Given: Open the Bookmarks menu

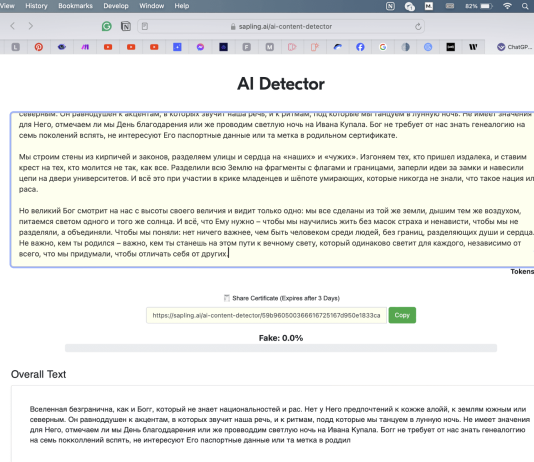Looking at the screenshot, I should pyautogui.click(x=75, y=6).
